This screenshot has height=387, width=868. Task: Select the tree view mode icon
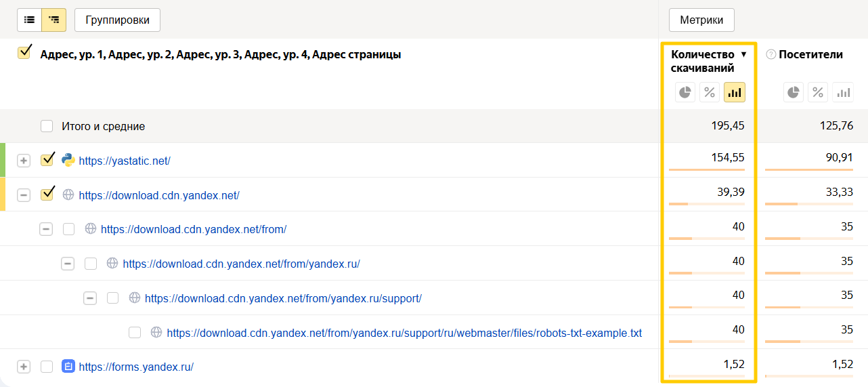click(53, 20)
